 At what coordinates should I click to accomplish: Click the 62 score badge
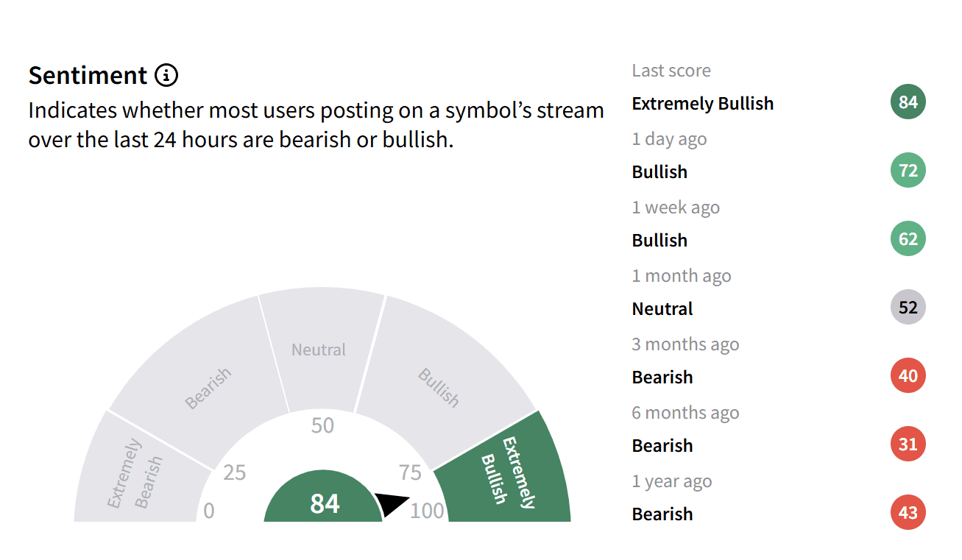pos(908,239)
